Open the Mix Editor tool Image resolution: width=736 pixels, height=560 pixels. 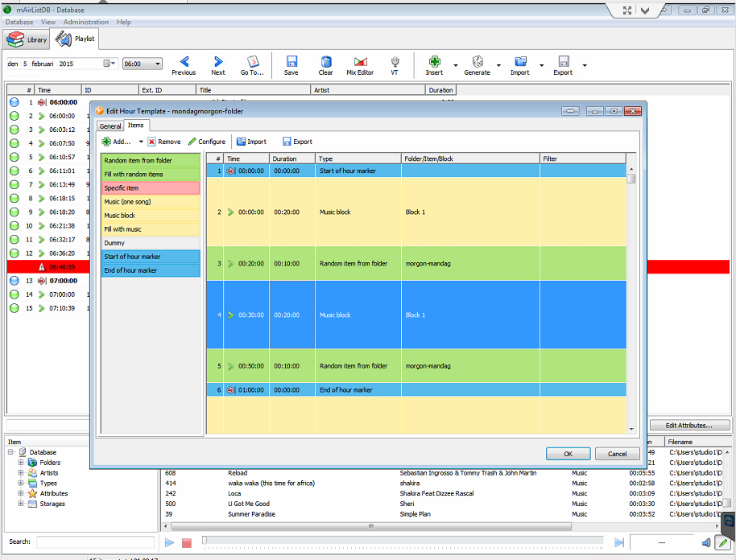(x=359, y=63)
